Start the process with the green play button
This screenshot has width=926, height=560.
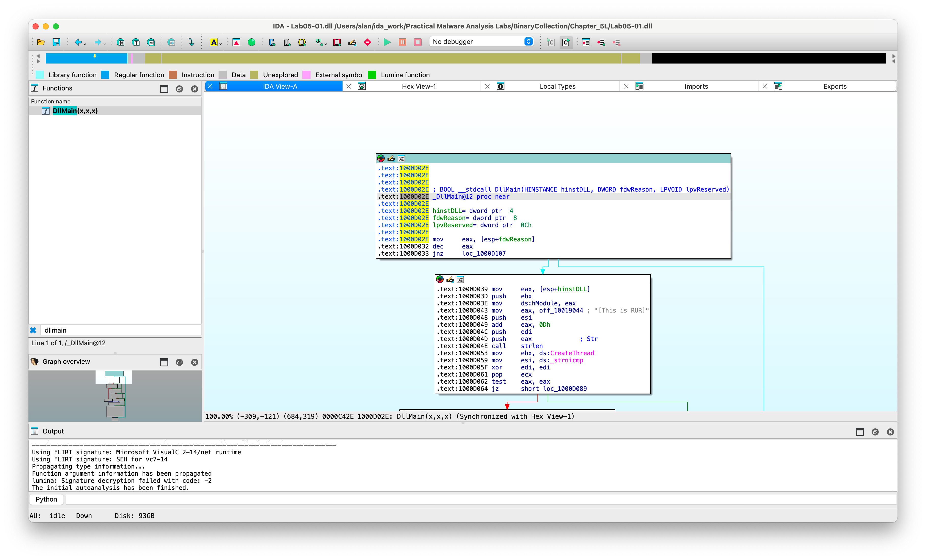(387, 42)
